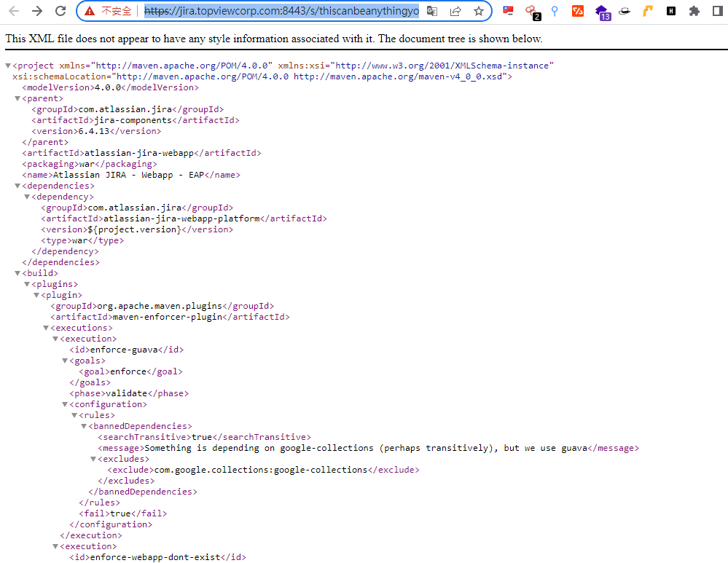The width and height of the screenshot is (728, 563).
Task: Collapse the enforce-guava execution node
Action: point(55,339)
